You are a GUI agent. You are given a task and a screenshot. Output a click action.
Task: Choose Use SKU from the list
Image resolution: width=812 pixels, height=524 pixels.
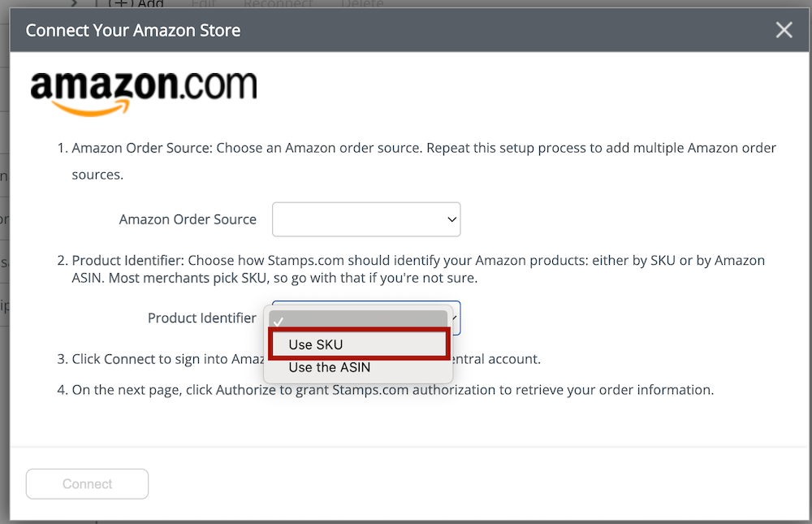pyautogui.click(x=358, y=344)
